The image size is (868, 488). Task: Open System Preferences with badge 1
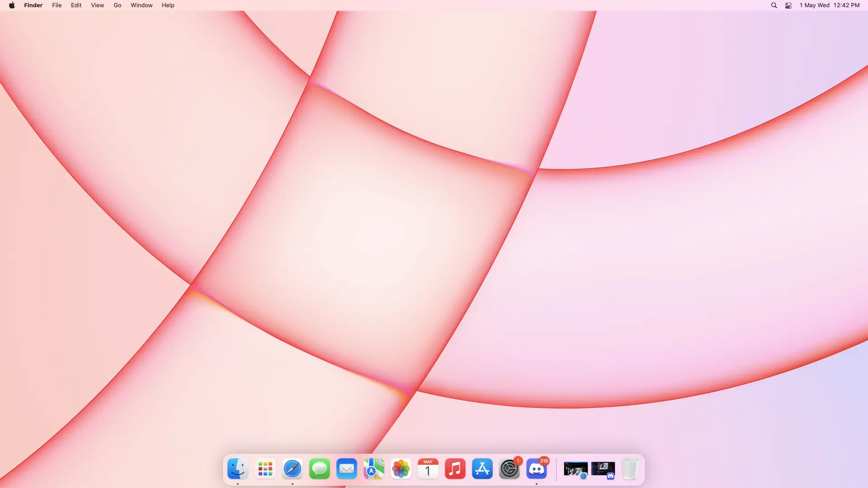click(509, 469)
